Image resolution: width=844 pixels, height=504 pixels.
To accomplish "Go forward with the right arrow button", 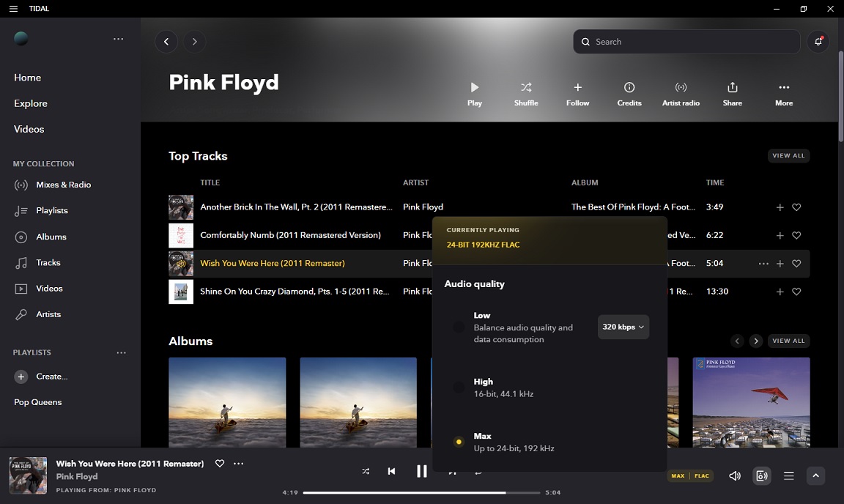I will 194,42.
